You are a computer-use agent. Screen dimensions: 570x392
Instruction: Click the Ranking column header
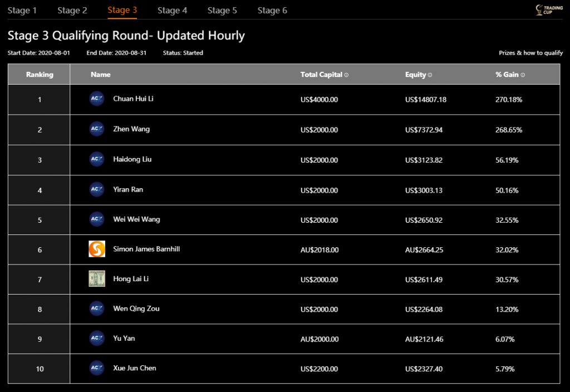40,74
